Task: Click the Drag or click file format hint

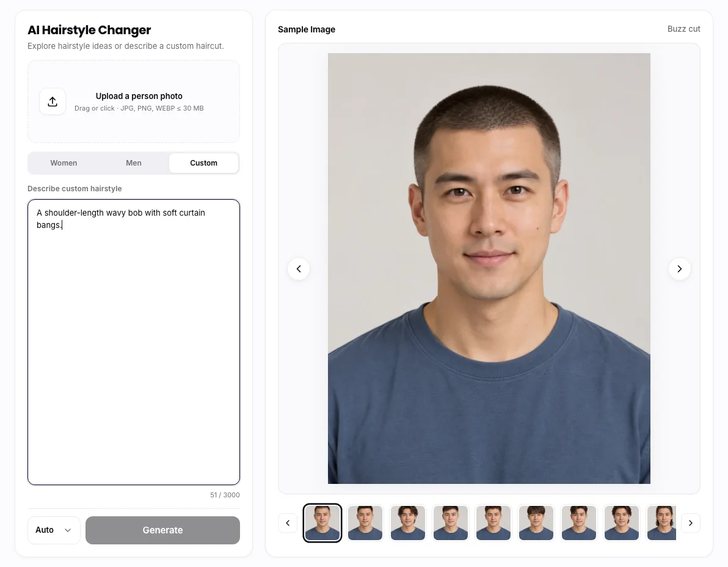Action: click(139, 108)
